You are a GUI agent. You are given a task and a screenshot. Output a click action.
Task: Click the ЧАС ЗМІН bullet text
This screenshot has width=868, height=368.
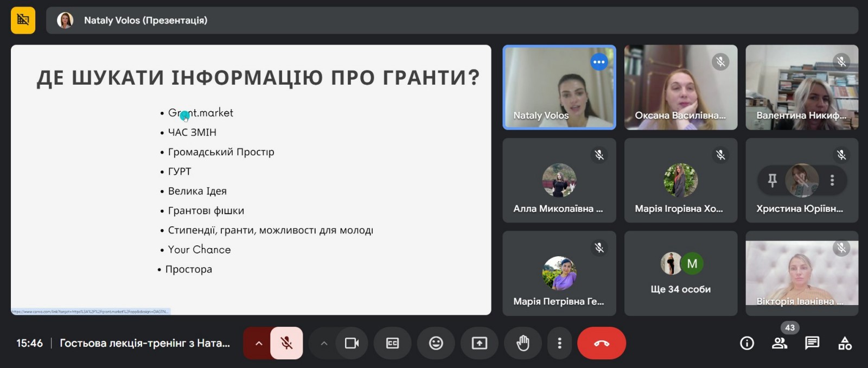(x=192, y=132)
